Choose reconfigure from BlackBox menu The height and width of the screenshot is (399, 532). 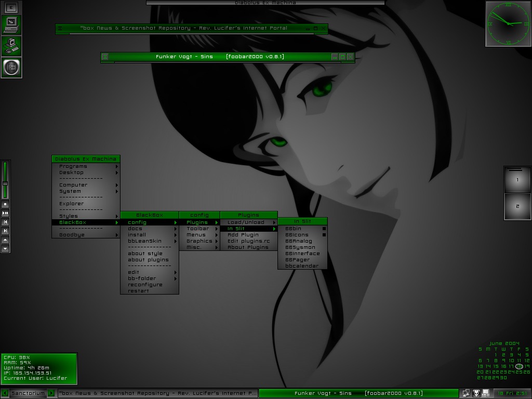coord(145,285)
